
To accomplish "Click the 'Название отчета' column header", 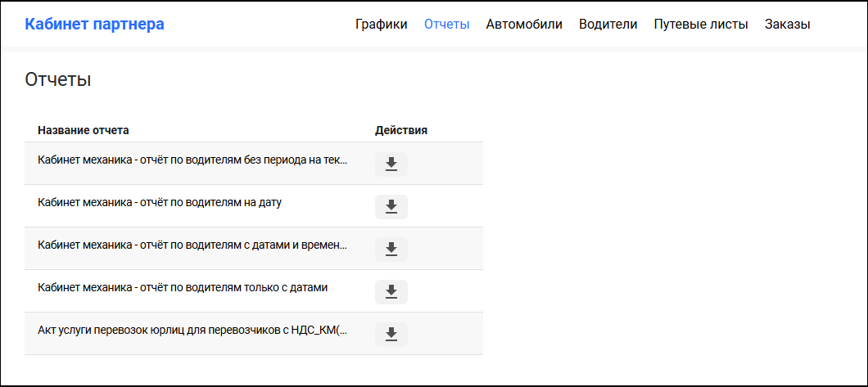I will point(84,130).
